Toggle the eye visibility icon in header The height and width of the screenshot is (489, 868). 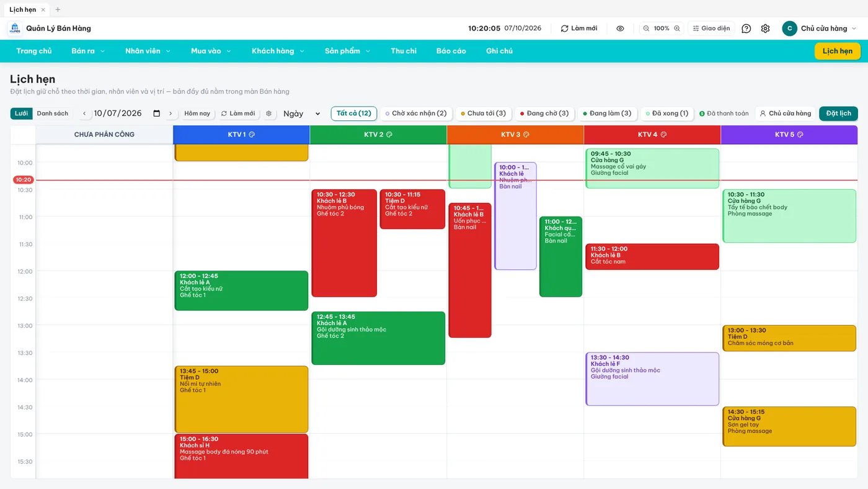pyautogui.click(x=620, y=29)
